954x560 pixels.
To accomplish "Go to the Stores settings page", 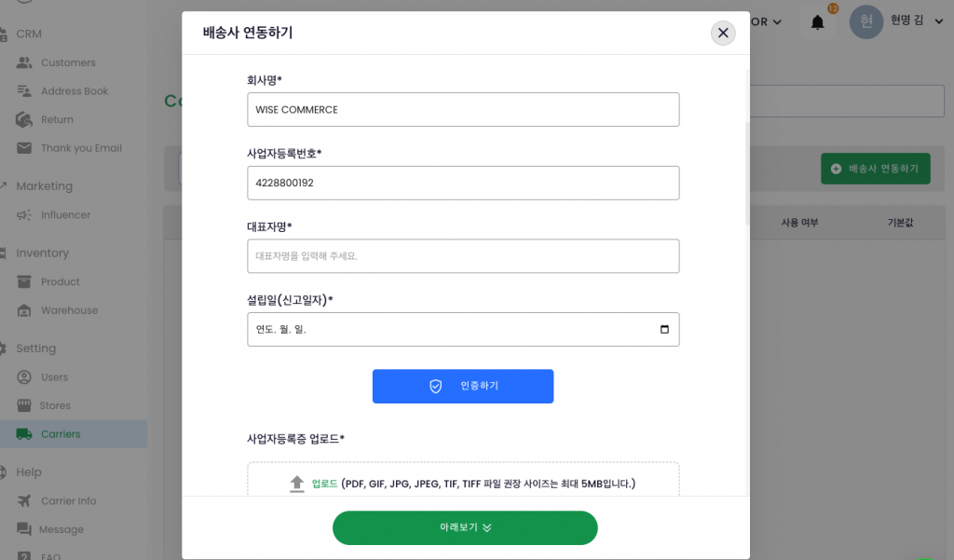I will 55,405.
